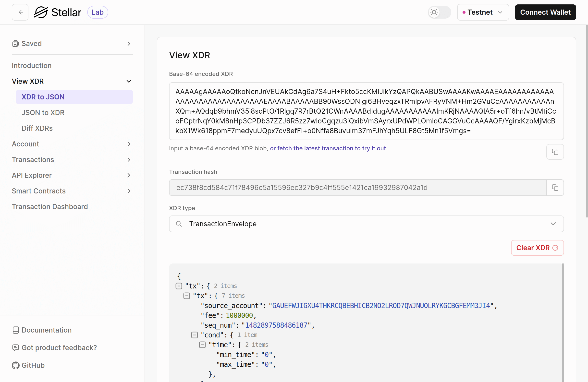The image size is (588, 382).
Task: Toggle the light/dark theme switch
Action: click(x=439, y=12)
